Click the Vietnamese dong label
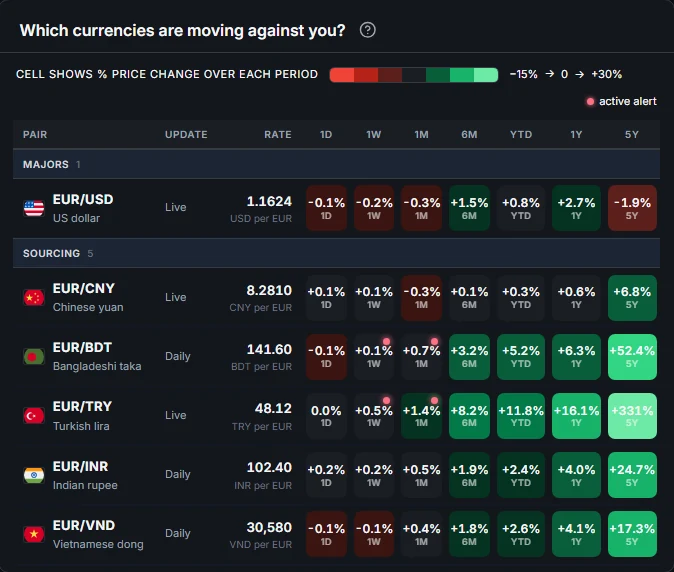 coord(98,544)
